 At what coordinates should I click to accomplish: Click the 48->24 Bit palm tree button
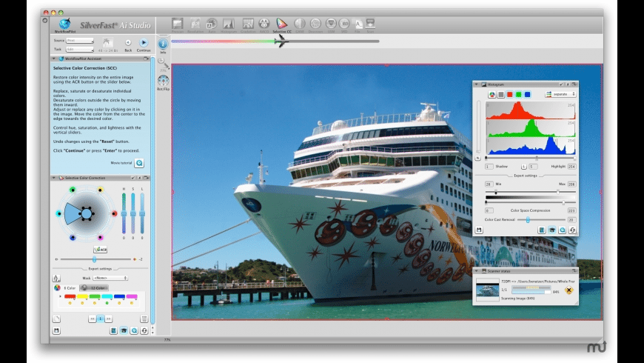point(107,42)
